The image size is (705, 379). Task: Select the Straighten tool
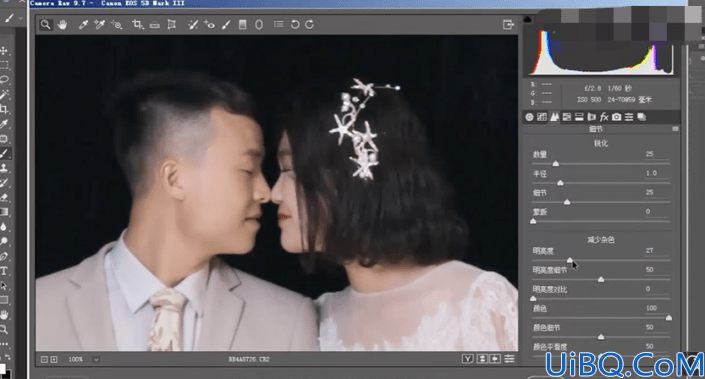[155, 25]
